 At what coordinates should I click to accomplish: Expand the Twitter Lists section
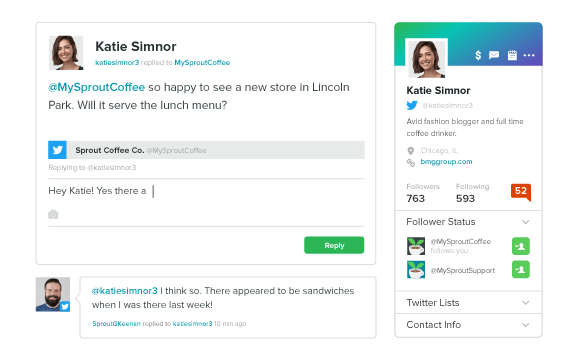(468, 303)
